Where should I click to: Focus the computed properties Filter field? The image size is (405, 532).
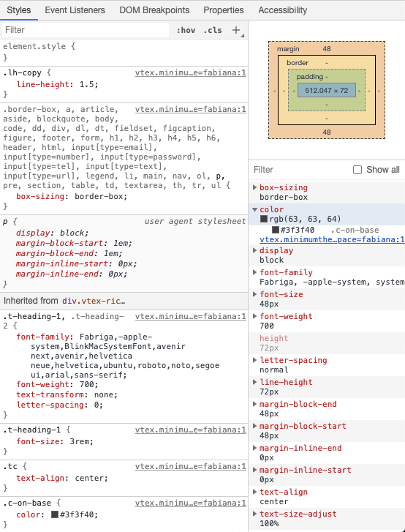(301, 170)
